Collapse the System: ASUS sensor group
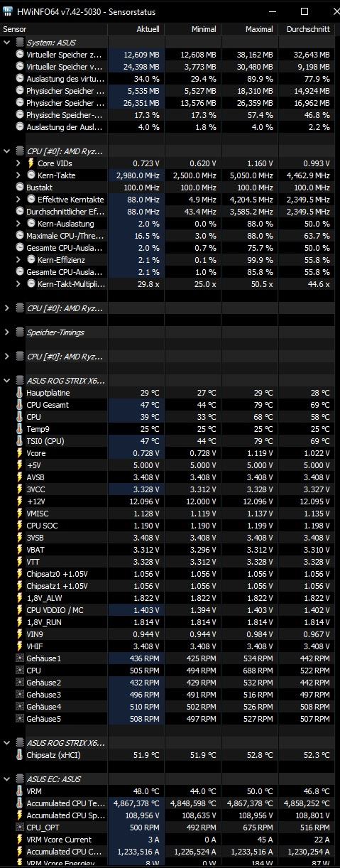Screen dimensions: 340x868 pos(7,43)
